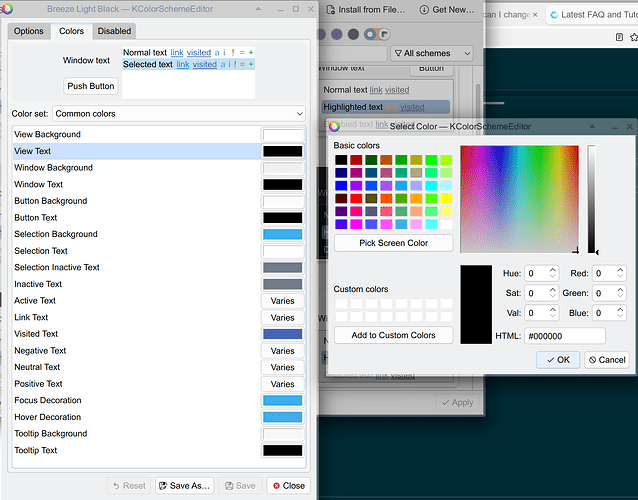Click the Link Text Varies button
Image resolution: width=638 pixels, height=500 pixels.
coord(282,318)
